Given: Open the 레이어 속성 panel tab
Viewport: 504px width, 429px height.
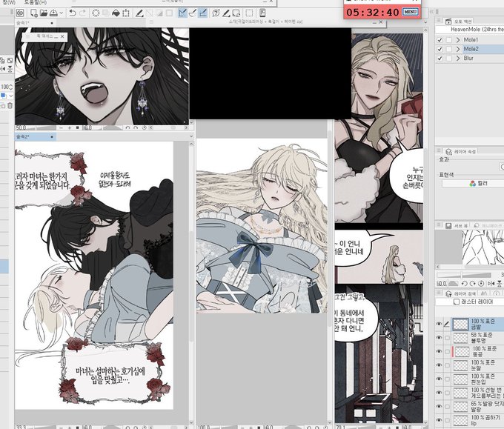Looking at the screenshot, I should pos(461,152).
